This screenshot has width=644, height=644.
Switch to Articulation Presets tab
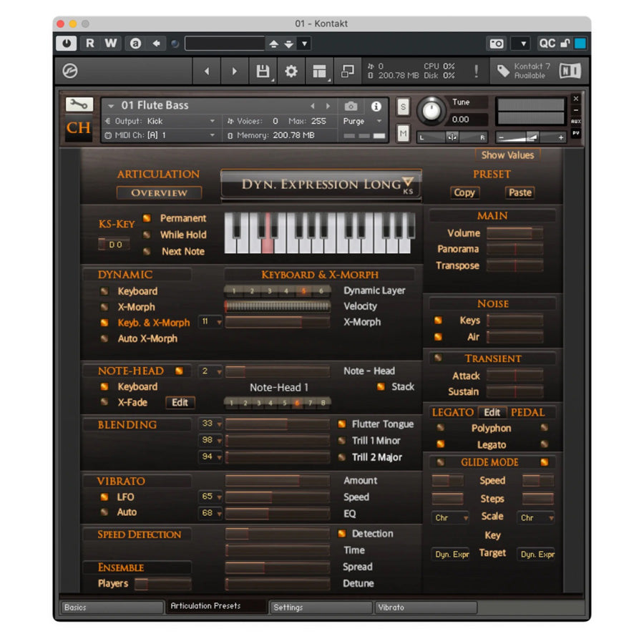216,606
